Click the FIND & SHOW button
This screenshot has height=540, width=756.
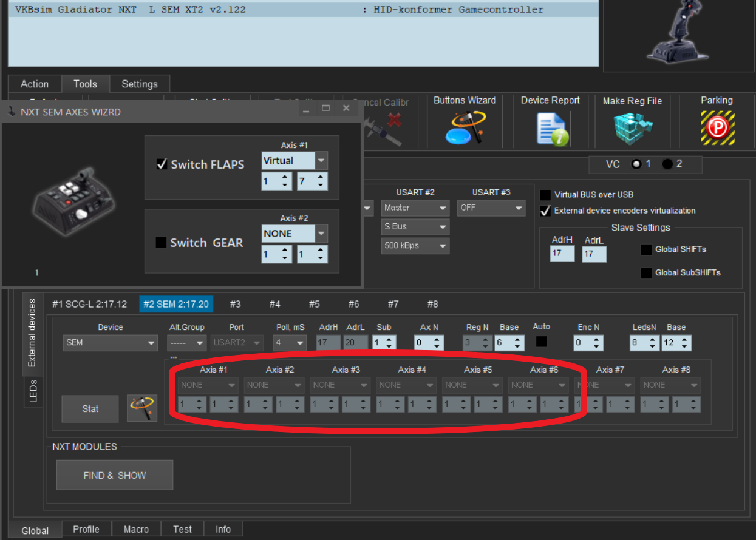pos(115,475)
